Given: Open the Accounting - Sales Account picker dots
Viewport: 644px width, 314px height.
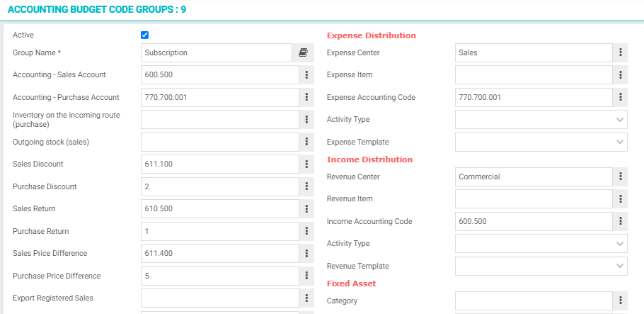Looking at the screenshot, I should tap(306, 75).
